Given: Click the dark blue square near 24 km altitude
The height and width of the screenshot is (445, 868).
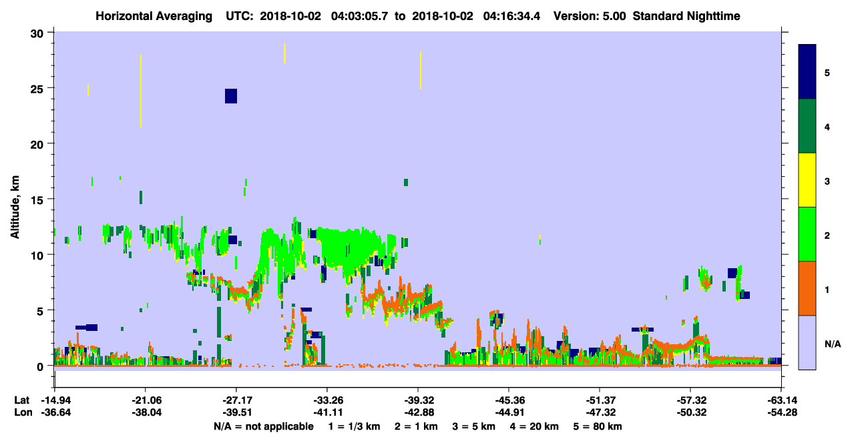Looking at the screenshot, I should click(231, 96).
